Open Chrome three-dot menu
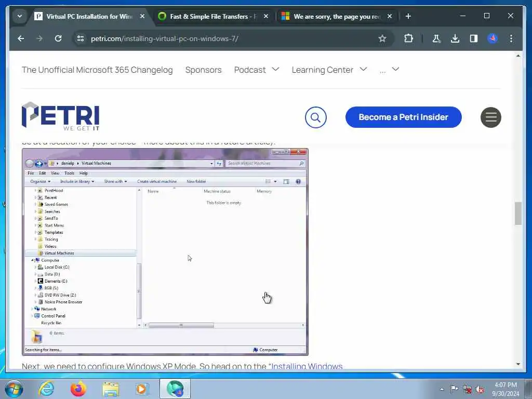 click(511, 38)
